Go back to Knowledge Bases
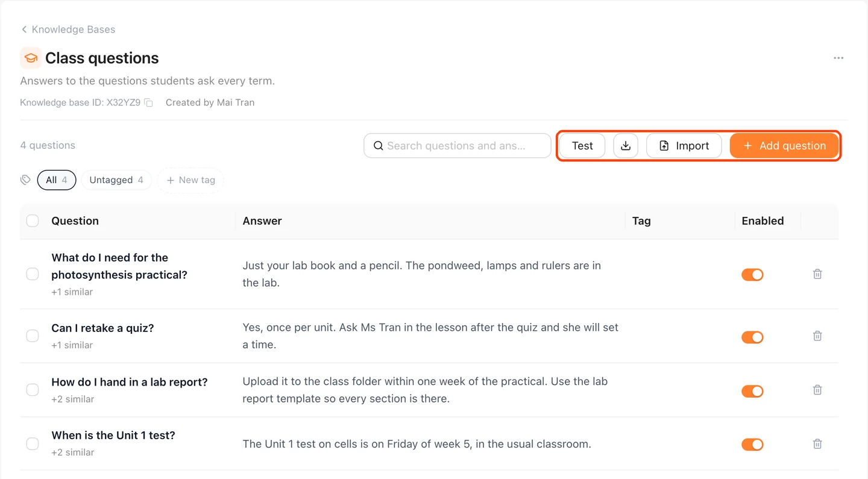Image resolution: width=868 pixels, height=479 pixels. 68,30
